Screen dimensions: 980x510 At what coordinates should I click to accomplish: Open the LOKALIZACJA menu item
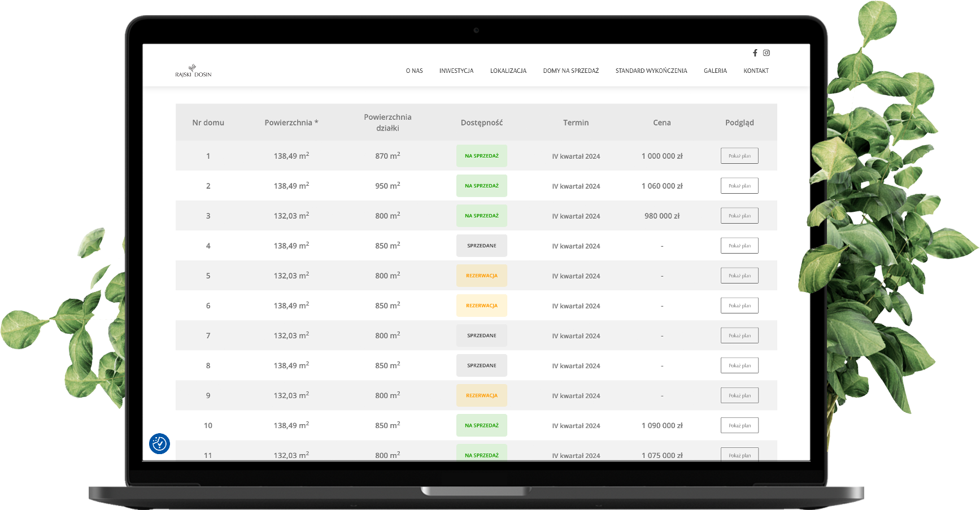pos(508,71)
